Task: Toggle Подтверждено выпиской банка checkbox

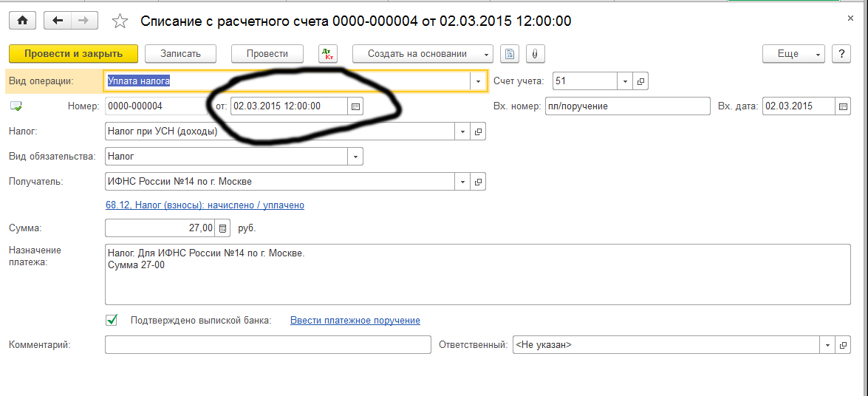Action: click(112, 320)
